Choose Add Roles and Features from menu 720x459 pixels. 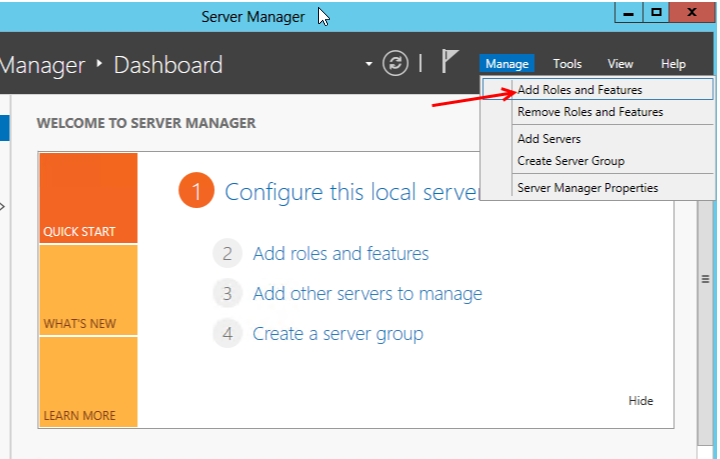pos(598,90)
